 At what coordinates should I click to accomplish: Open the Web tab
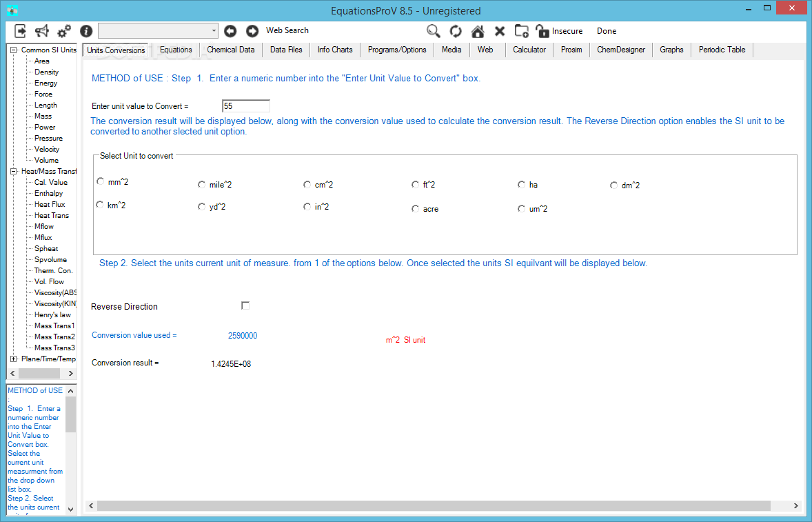point(485,50)
